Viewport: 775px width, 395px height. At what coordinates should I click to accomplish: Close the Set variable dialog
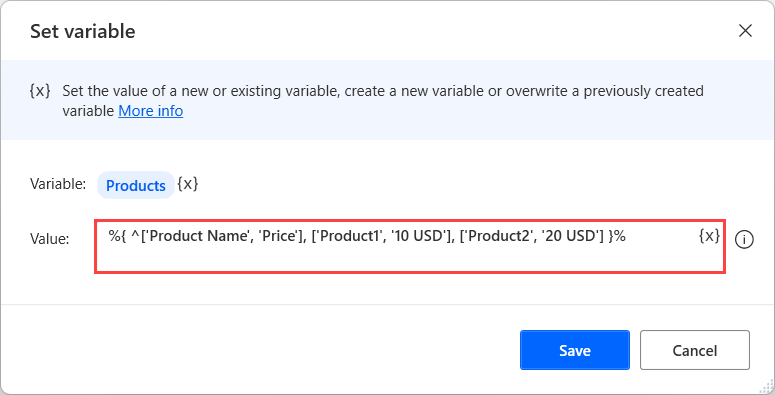745,31
